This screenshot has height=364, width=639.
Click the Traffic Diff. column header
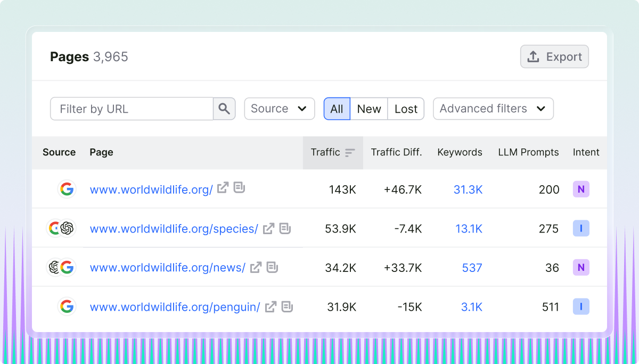tap(396, 152)
